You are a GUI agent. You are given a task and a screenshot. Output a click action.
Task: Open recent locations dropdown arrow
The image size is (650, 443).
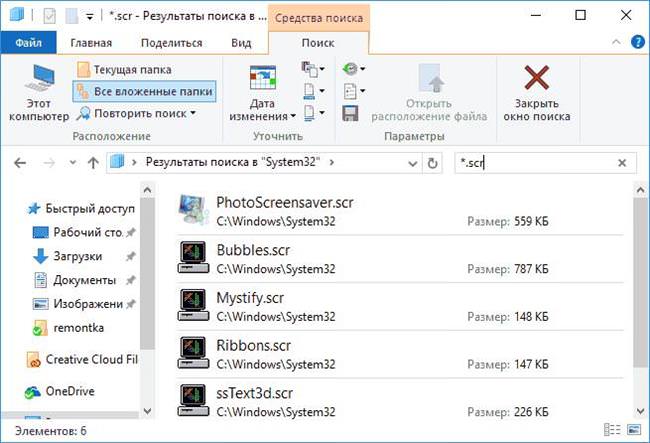[x=73, y=163]
